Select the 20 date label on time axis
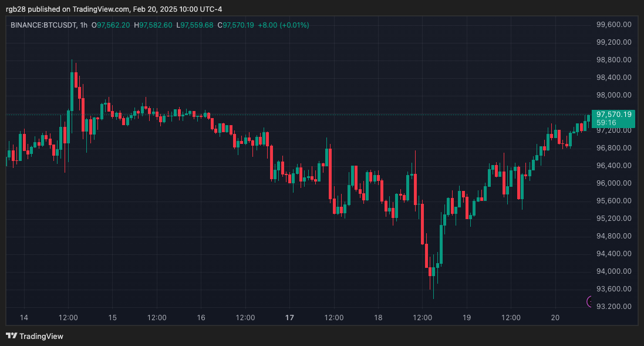The width and height of the screenshot is (644, 346). [555, 317]
